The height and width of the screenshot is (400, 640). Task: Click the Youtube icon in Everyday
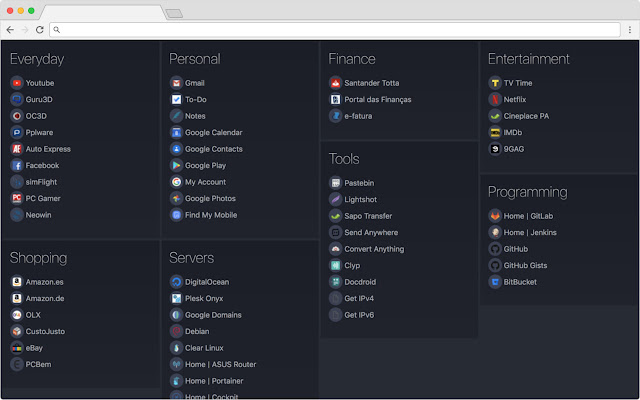[17, 83]
